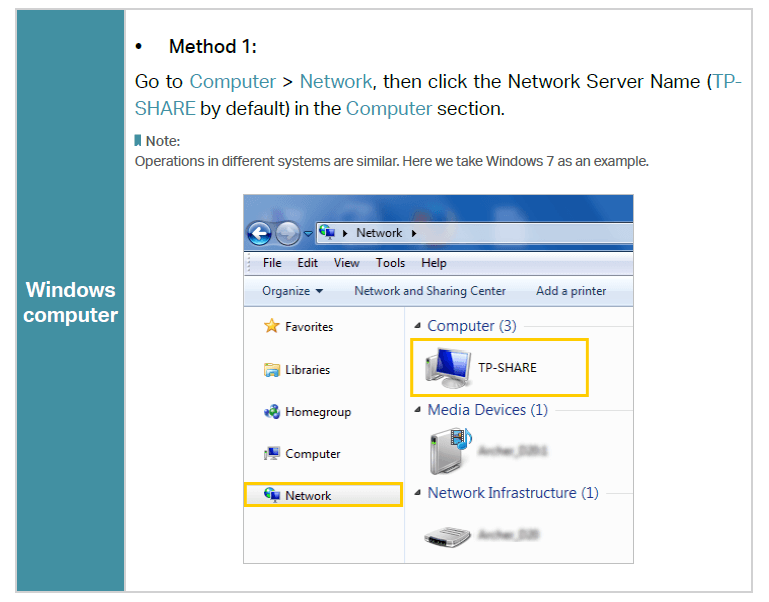Screen dimensions: 769x602
Task: Collapse the Network Infrastructure (1) group
Action: pos(418,494)
